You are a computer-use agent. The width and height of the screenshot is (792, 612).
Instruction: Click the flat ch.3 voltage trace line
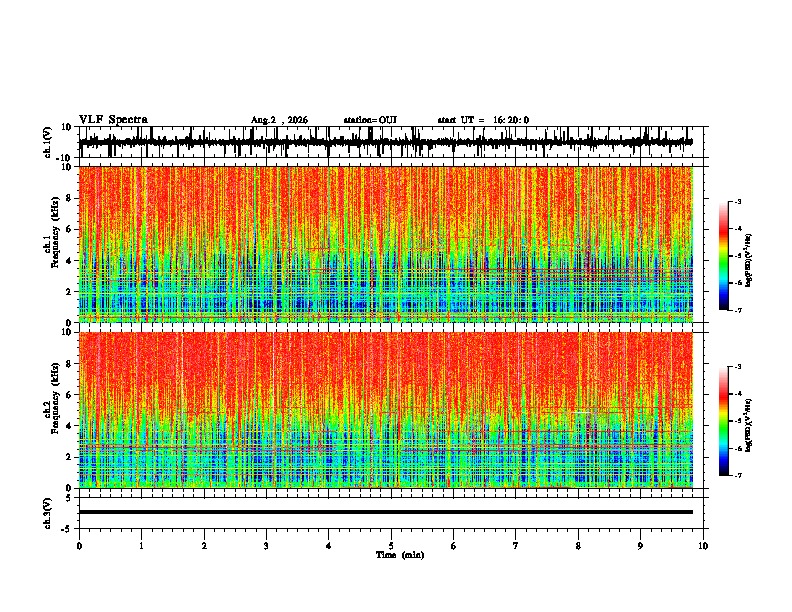coord(385,512)
